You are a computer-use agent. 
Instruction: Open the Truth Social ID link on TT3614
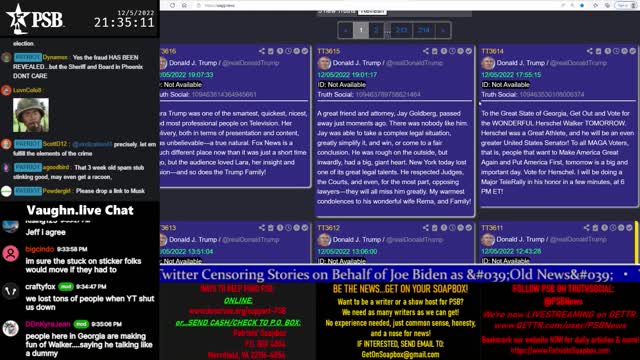(x=552, y=95)
